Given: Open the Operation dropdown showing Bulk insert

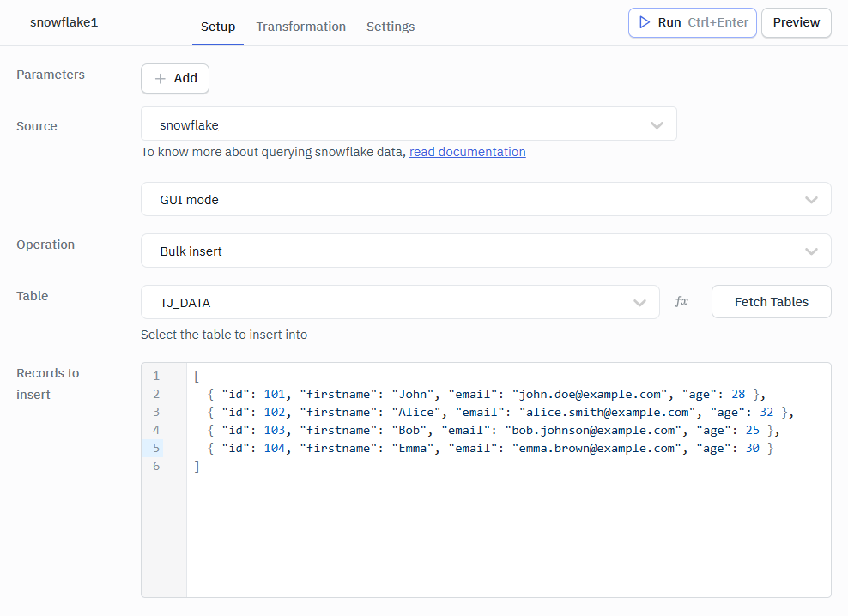Looking at the screenshot, I should (x=486, y=251).
